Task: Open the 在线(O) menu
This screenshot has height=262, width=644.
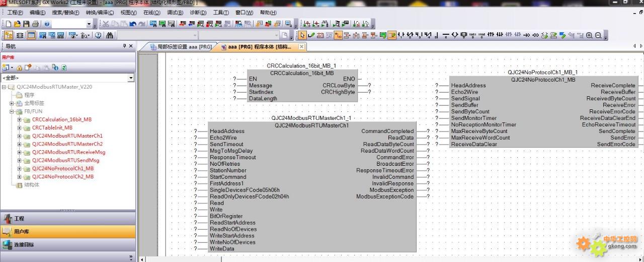Action: coord(152,13)
